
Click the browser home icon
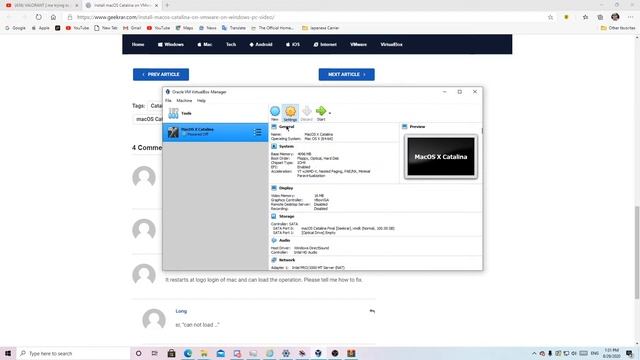53,17
